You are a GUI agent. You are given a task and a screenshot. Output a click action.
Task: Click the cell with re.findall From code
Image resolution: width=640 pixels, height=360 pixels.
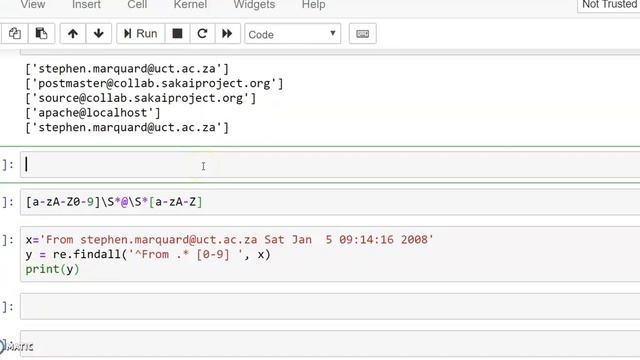[330, 254]
